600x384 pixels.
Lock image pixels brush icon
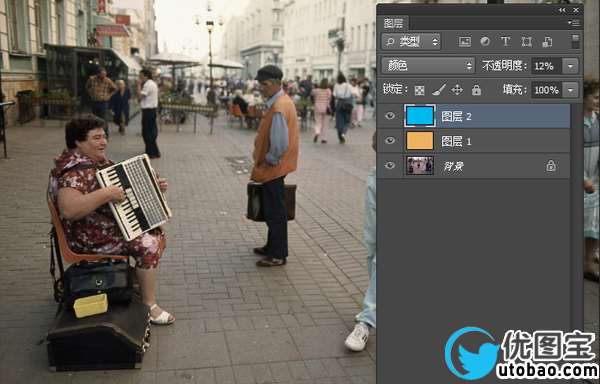439,90
